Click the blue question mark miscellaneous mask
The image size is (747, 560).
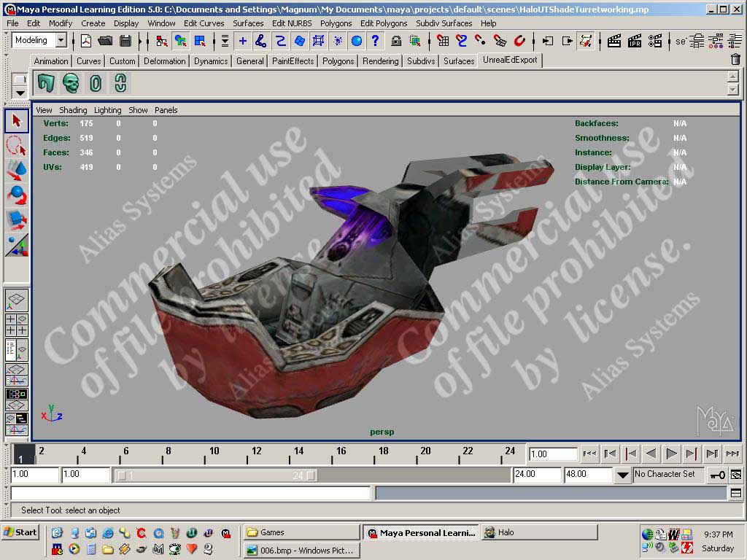(x=376, y=41)
